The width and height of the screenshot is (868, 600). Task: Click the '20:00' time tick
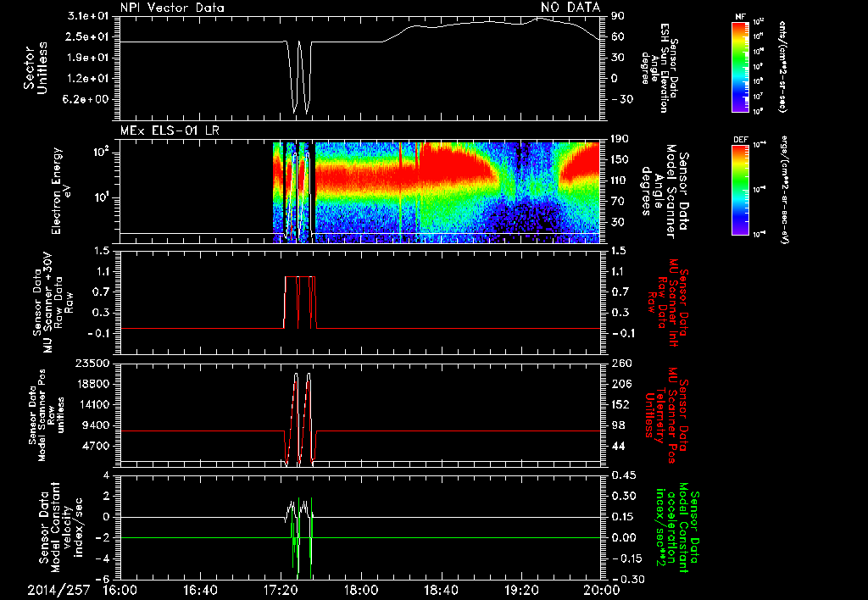pyautogui.click(x=602, y=590)
